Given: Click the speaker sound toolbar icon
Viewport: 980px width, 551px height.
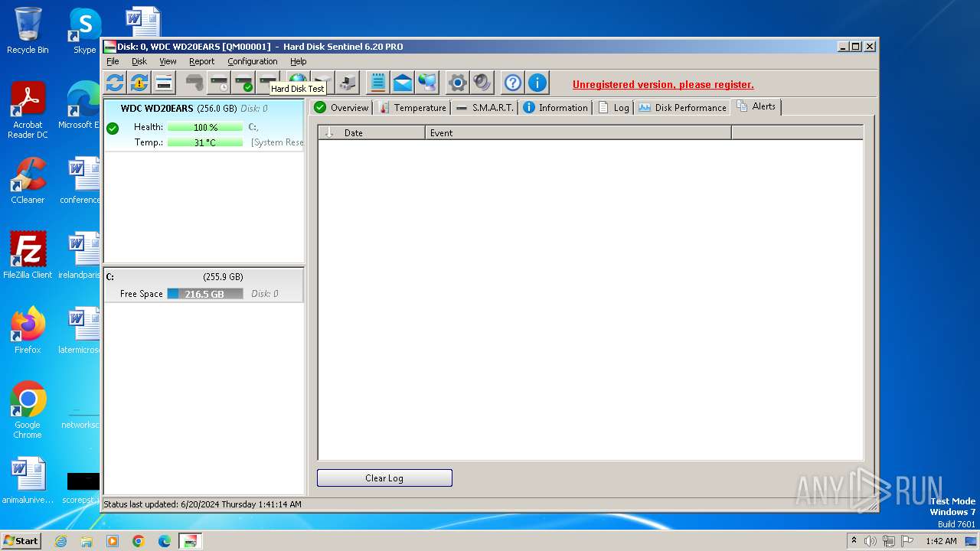Looking at the screenshot, I should [482, 83].
